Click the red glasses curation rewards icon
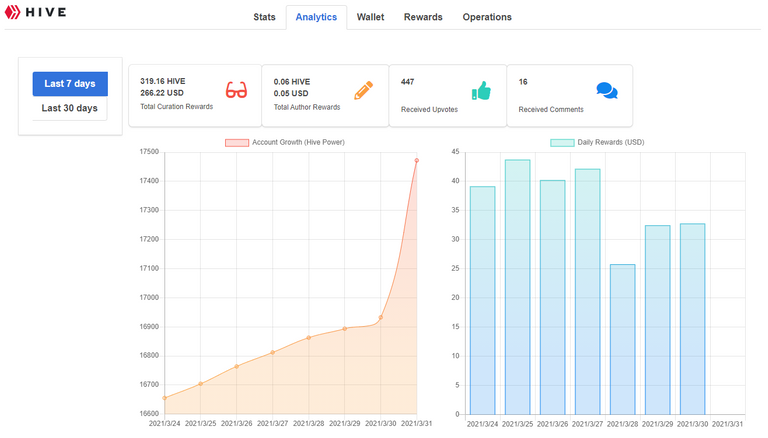The image size is (768, 438). click(x=236, y=90)
